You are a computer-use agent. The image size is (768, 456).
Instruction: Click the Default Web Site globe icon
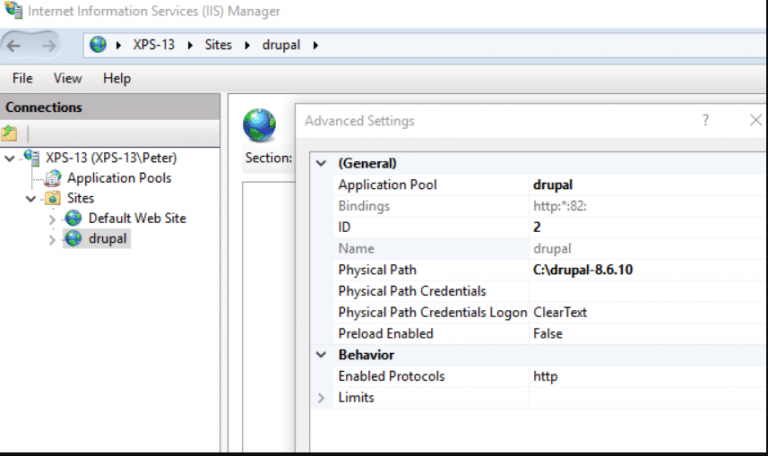(x=73, y=218)
